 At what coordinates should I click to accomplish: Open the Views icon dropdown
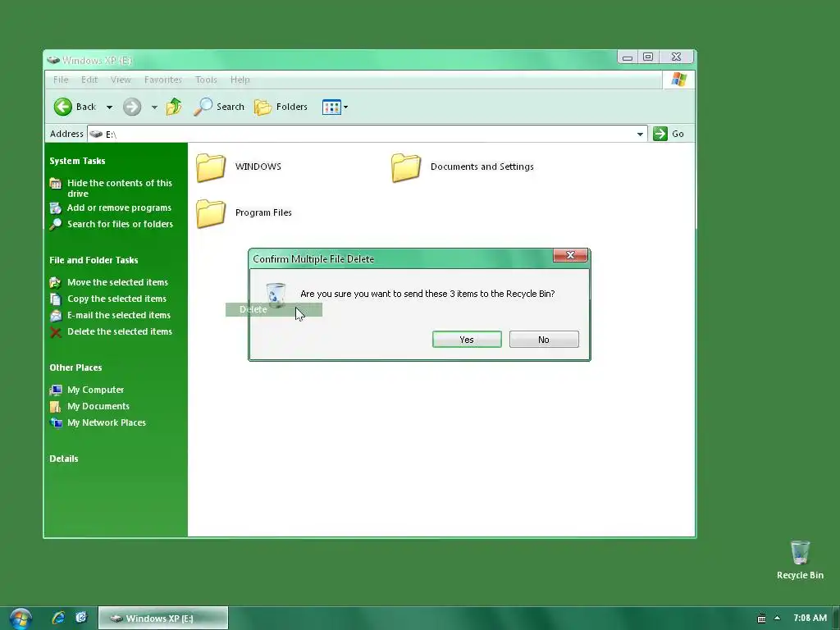[x=335, y=107]
